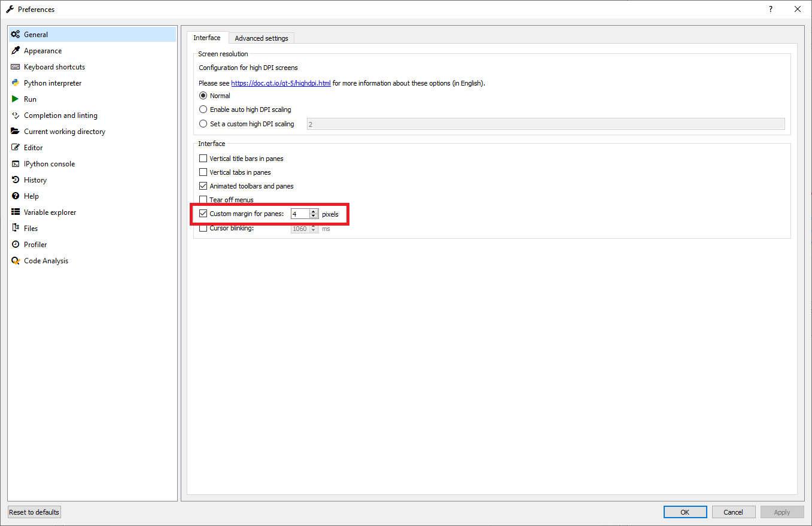Select the Python interpreter settings icon
812x526 pixels.
(16, 83)
